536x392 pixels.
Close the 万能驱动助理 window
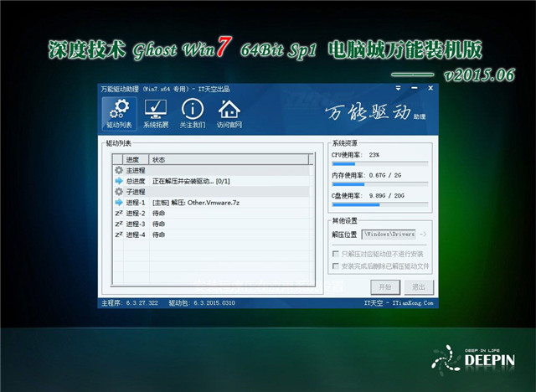coord(430,88)
